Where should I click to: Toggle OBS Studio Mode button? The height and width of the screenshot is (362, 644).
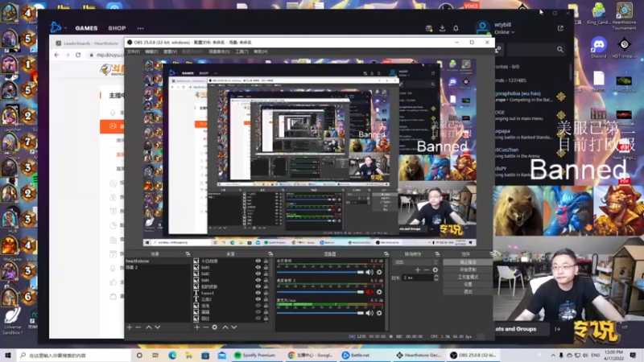click(468, 277)
